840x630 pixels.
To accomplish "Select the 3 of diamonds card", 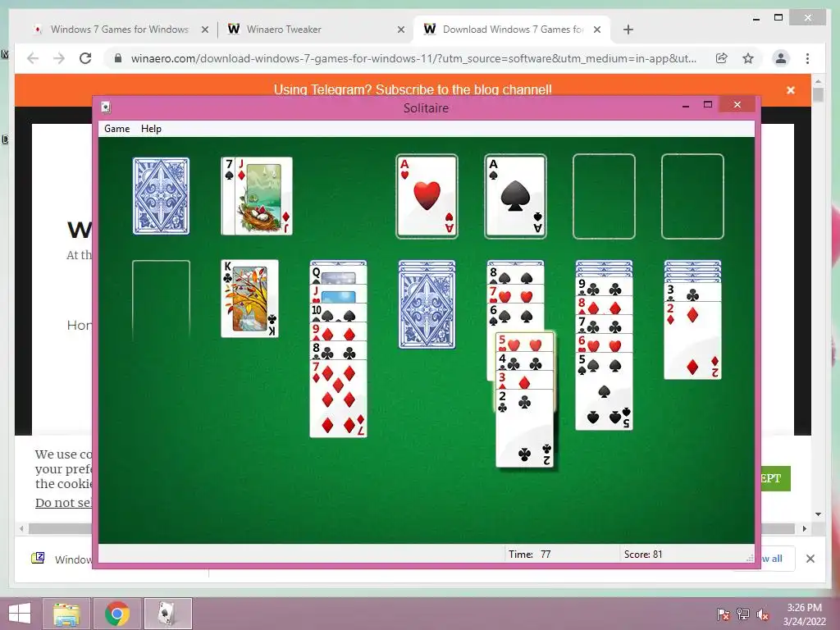I will tap(525, 380).
